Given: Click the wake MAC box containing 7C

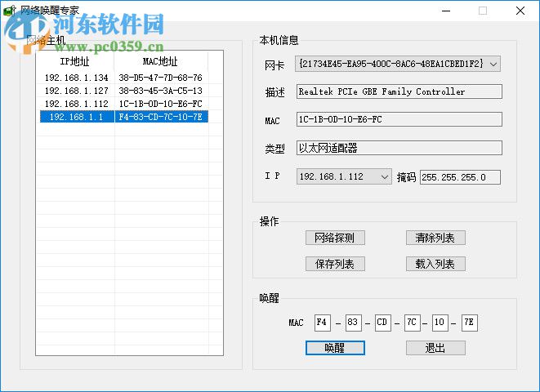Looking at the screenshot, I should 413,323.
